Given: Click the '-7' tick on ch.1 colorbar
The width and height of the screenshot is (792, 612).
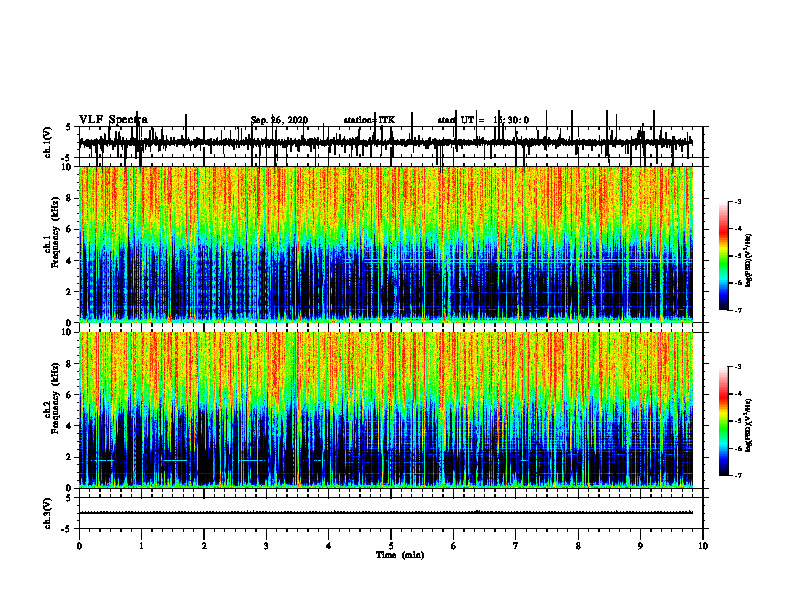Looking at the screenshot, I should [738, 310].
